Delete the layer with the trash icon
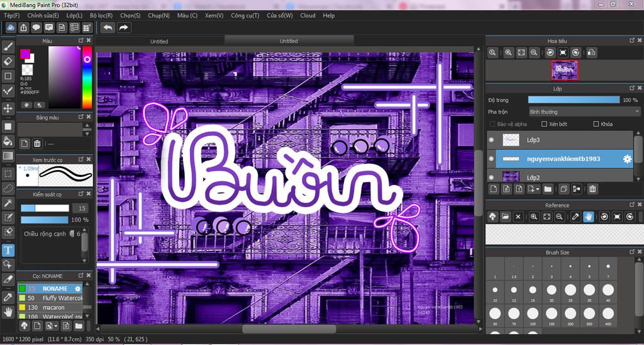The image size is (644, 345). coord(592,189)
